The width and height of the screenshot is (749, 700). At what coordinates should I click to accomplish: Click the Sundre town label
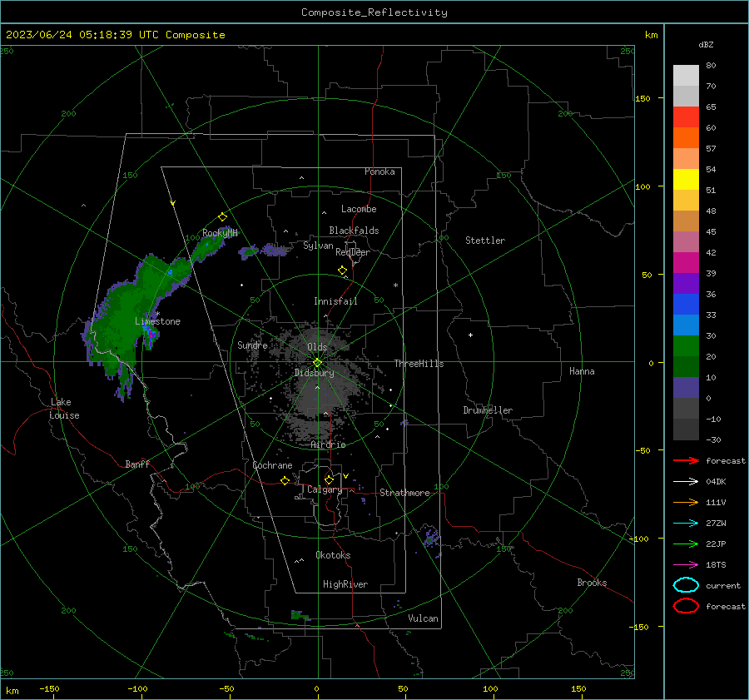pos(252,345)
